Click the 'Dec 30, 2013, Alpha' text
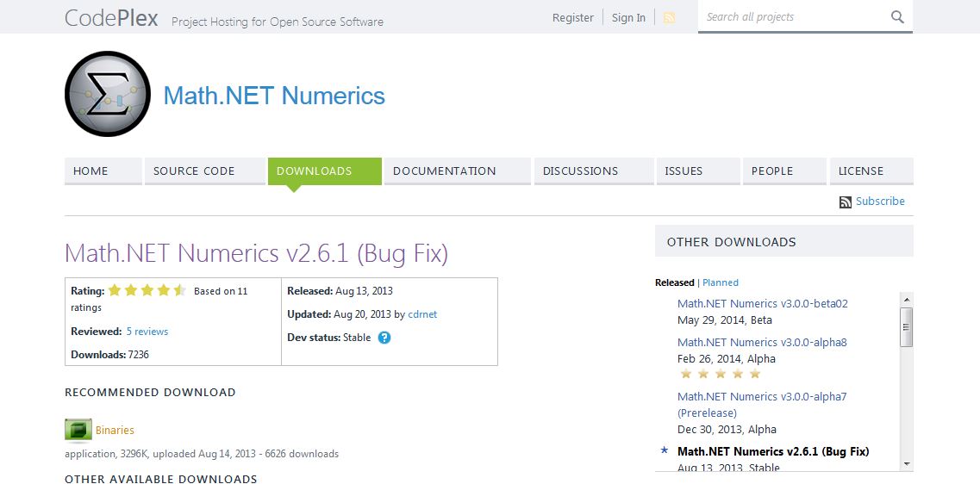 pyautogui.click(x=727, y=430)
